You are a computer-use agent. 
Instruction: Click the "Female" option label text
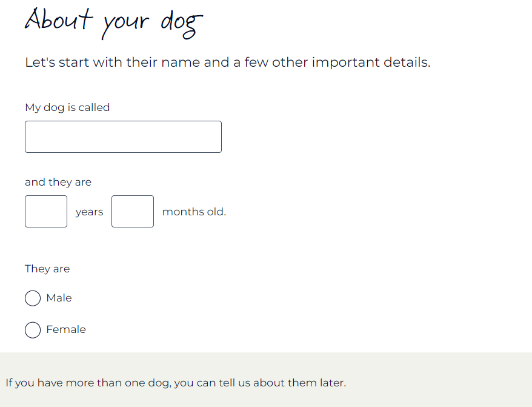[66, 329]
